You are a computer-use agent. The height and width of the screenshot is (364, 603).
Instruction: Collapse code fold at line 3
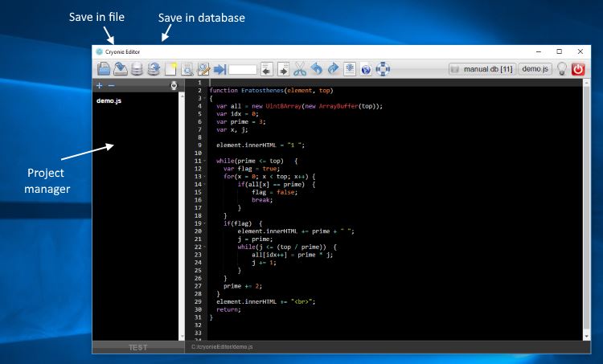pyautogui.click(x=204, y=98)
